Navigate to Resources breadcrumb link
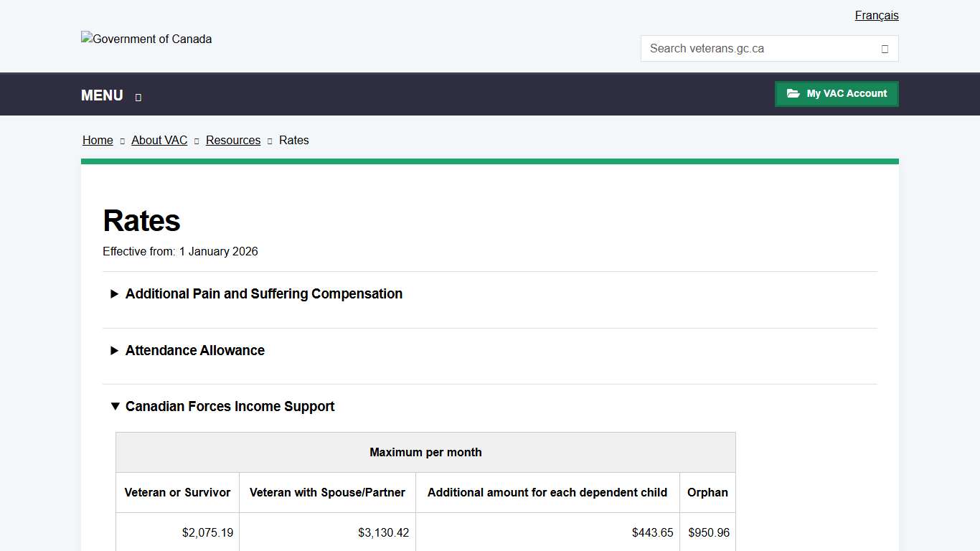 click(x=233, y=141)
